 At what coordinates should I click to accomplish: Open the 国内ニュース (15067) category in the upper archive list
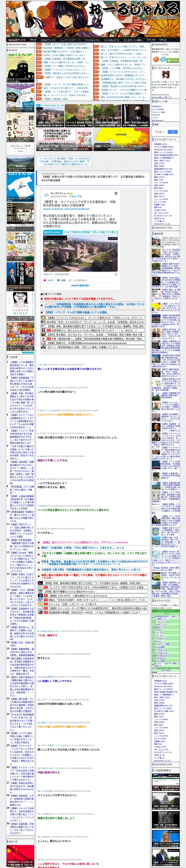[x=163, y=152]
